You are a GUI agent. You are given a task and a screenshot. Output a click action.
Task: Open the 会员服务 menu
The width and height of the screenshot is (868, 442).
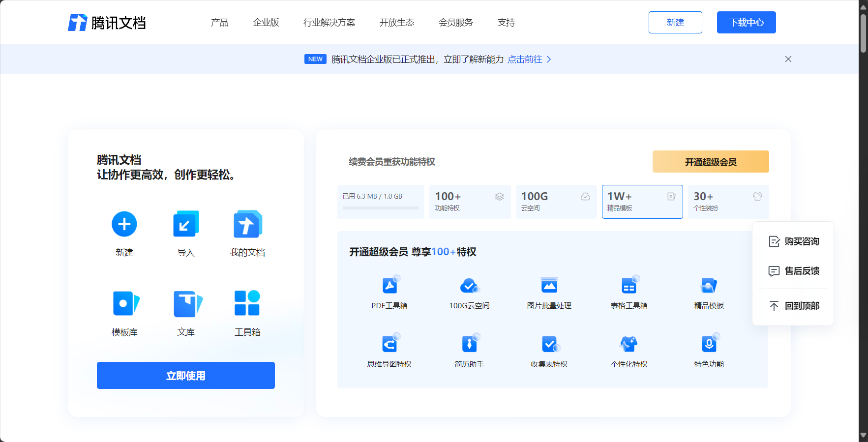tap(456, 23)
